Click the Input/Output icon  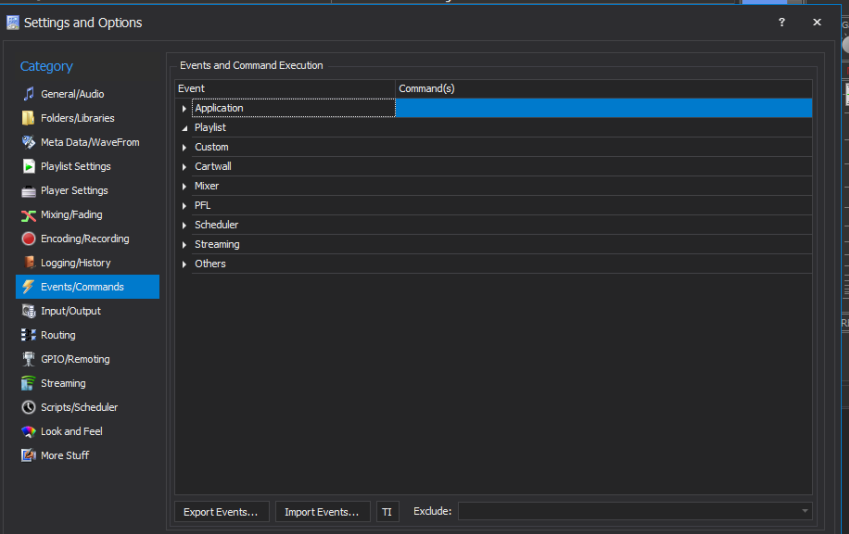[x=28, y=311]
